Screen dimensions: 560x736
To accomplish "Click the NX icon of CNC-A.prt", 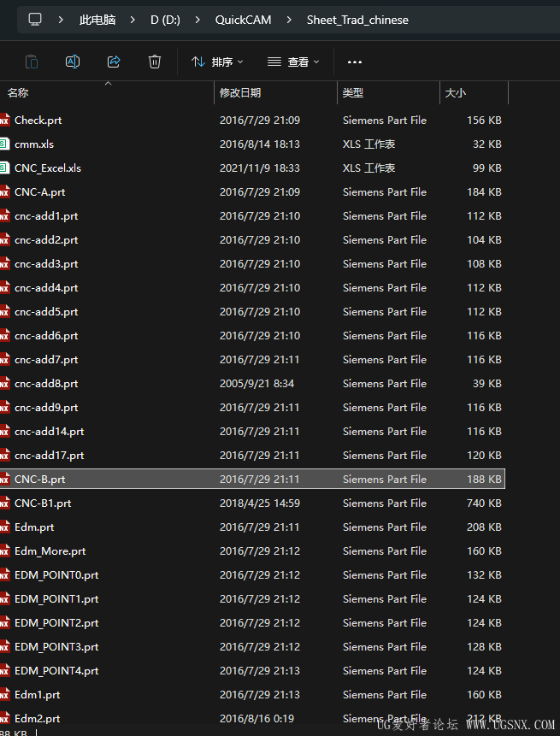I will [x=4, y=192].
